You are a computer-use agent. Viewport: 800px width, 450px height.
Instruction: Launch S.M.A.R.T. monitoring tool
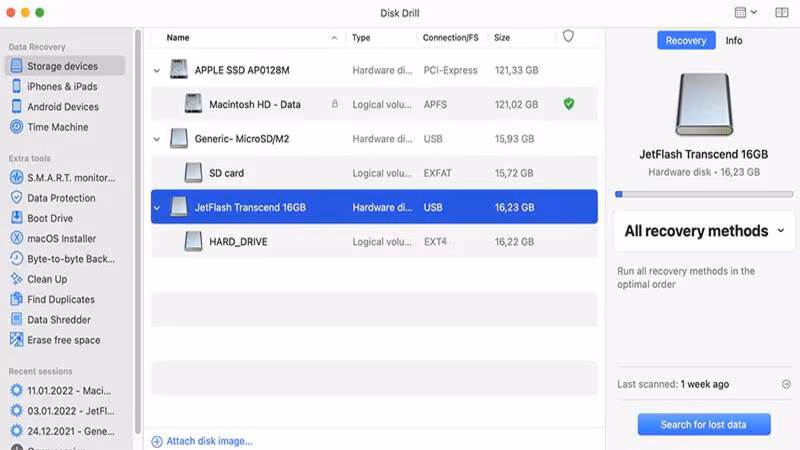63,178
